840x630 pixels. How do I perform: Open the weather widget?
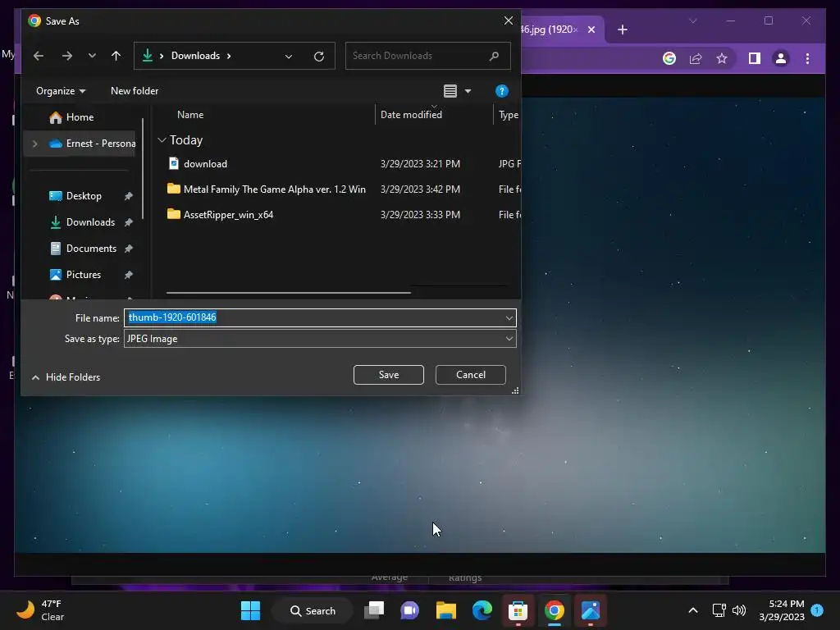(40, 610)
